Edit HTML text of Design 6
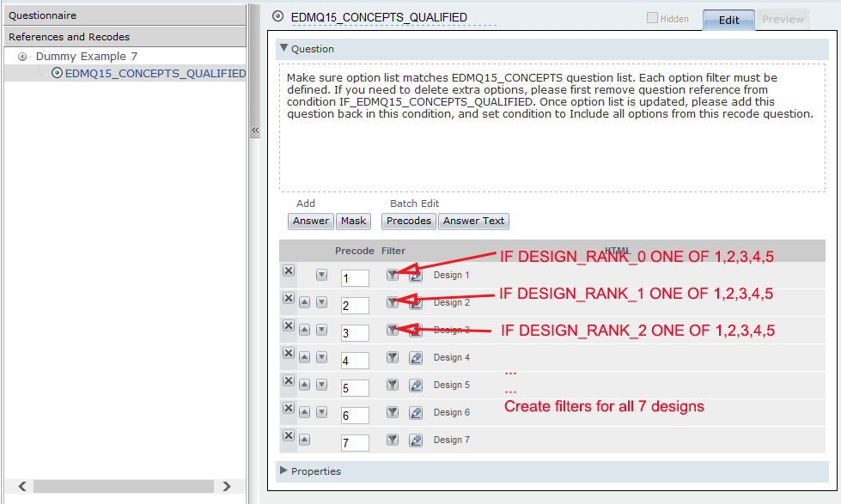 [x=416, y=413]
